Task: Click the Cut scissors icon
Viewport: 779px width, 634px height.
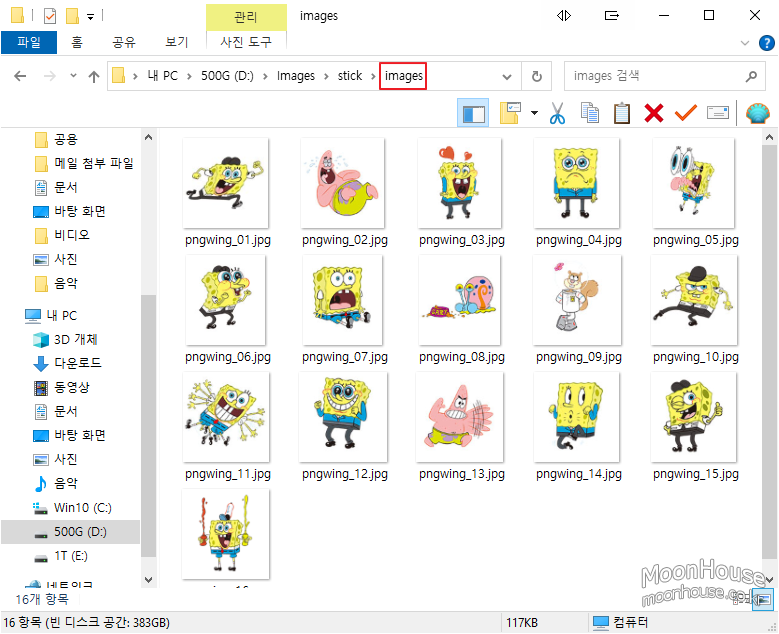Action: pos(557,113)
